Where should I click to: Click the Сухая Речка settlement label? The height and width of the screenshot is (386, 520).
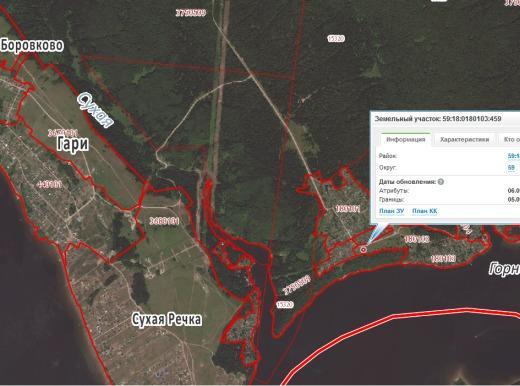[x=167, y=319]
